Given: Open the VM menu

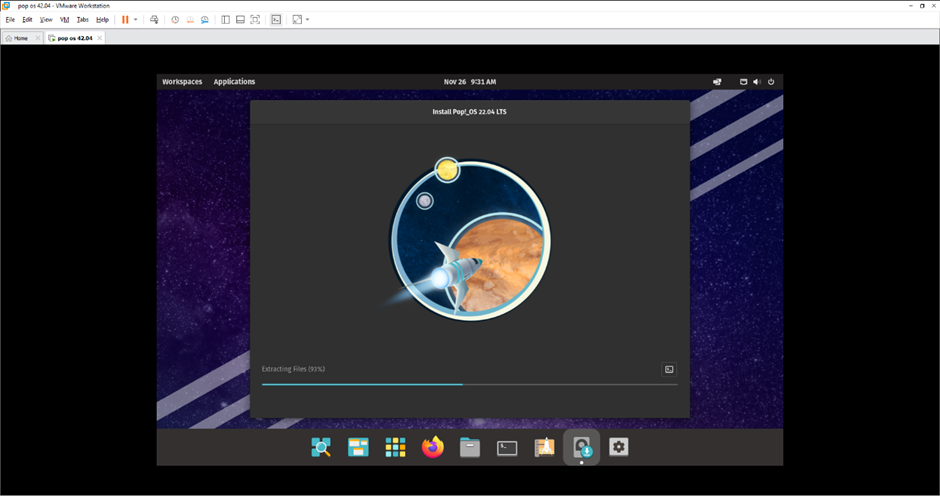Looking at the screenshot, I should click(65, 19).
